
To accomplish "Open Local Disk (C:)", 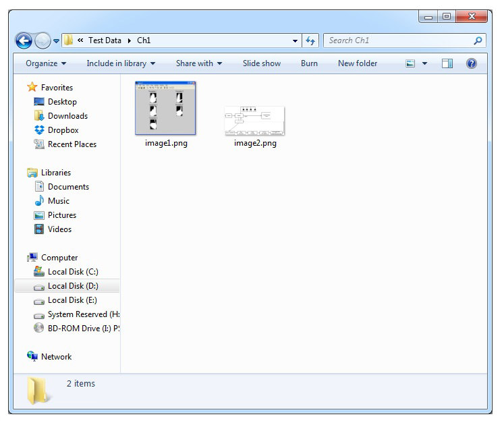I will [73, 272].
